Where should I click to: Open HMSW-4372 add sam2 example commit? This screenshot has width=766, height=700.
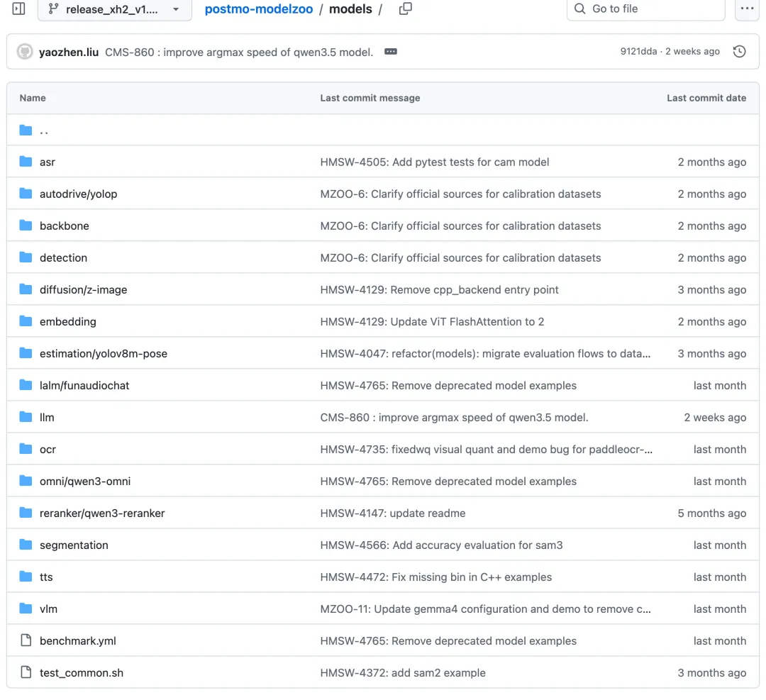point(403,673)
